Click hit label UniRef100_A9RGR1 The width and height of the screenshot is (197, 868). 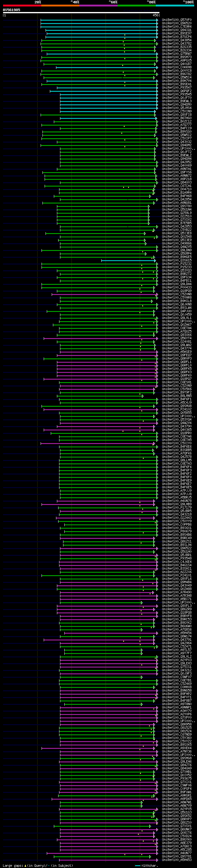point(177,796)
